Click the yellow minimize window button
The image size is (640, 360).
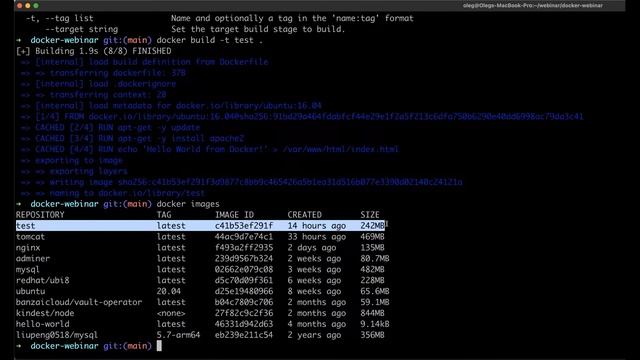coord(28,6)
